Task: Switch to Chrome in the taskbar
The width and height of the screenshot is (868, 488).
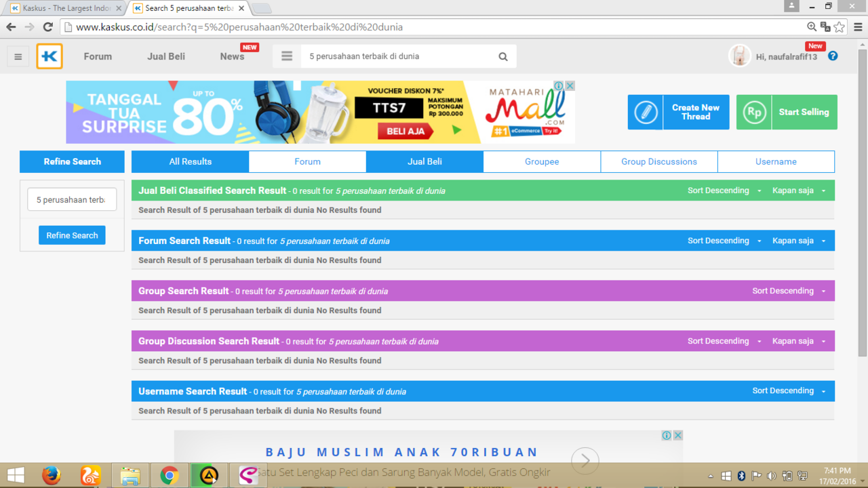Action: pos(170,476)
